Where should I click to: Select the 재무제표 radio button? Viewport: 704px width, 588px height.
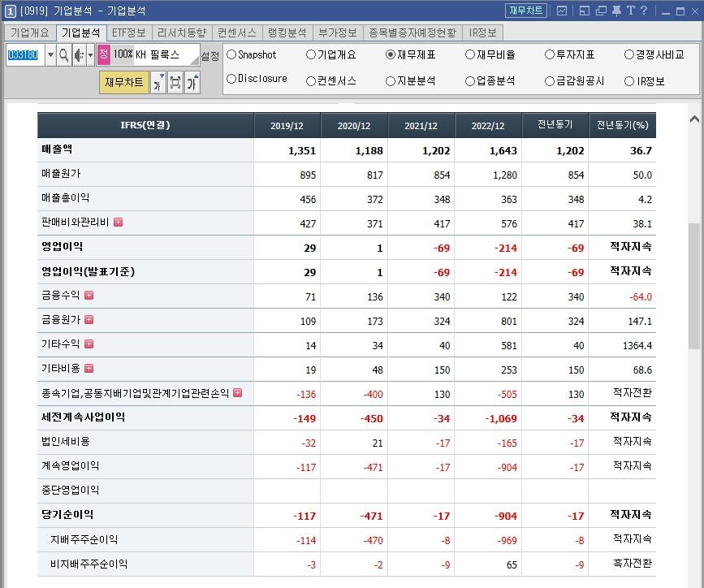pos(390,54)
